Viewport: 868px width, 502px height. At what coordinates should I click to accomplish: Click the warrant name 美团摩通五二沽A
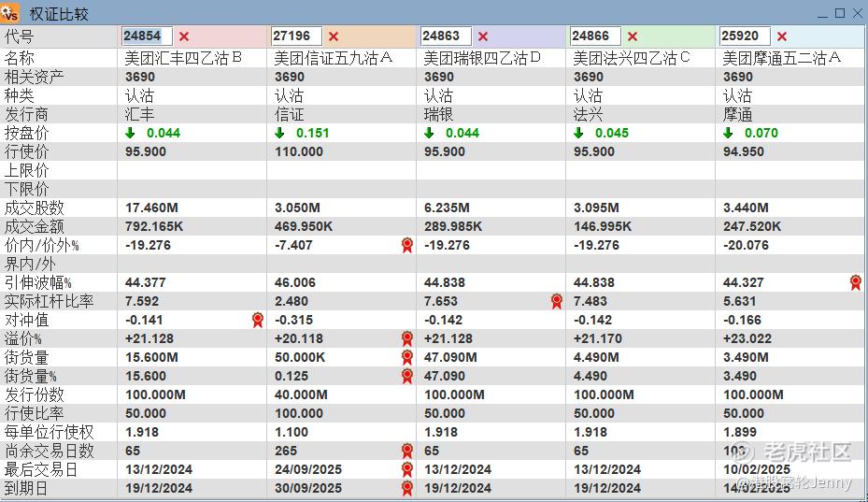click(x=782, y=58)
